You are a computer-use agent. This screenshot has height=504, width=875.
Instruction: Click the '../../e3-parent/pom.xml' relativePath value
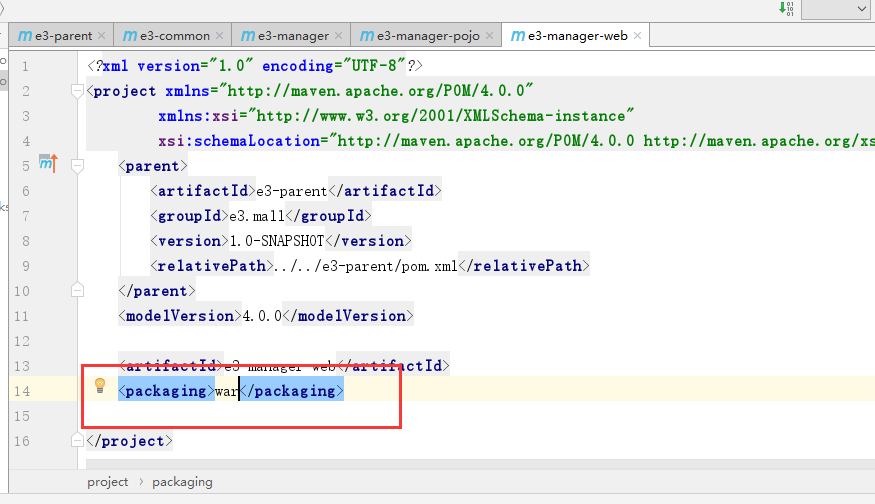tap(366, 266)
